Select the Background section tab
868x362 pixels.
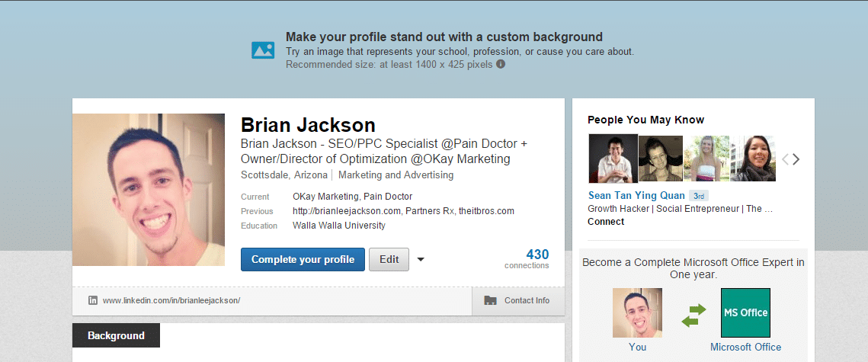(x=117, y=335)
